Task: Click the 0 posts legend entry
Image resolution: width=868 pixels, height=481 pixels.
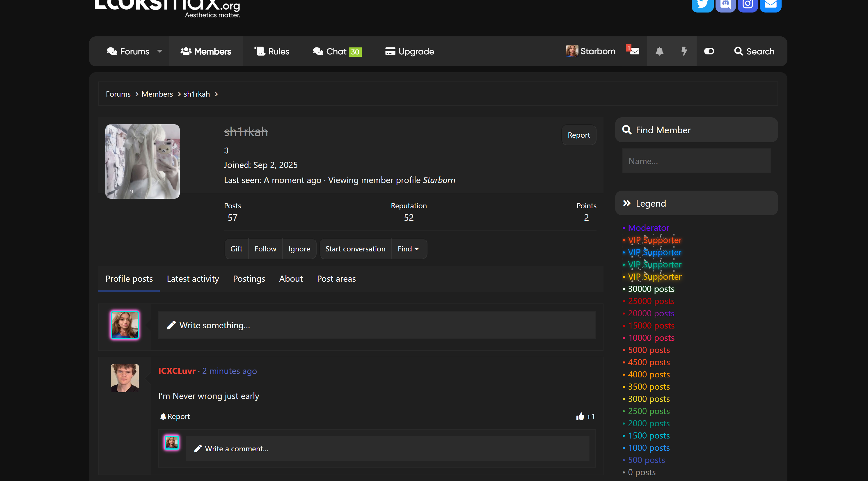Action: [642, 472]
